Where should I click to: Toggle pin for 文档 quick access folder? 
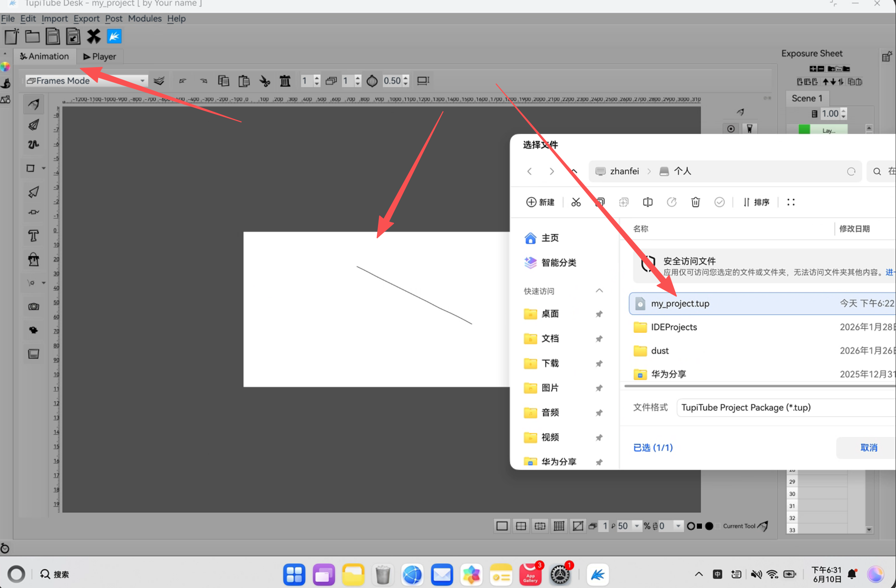coord(599,339)
